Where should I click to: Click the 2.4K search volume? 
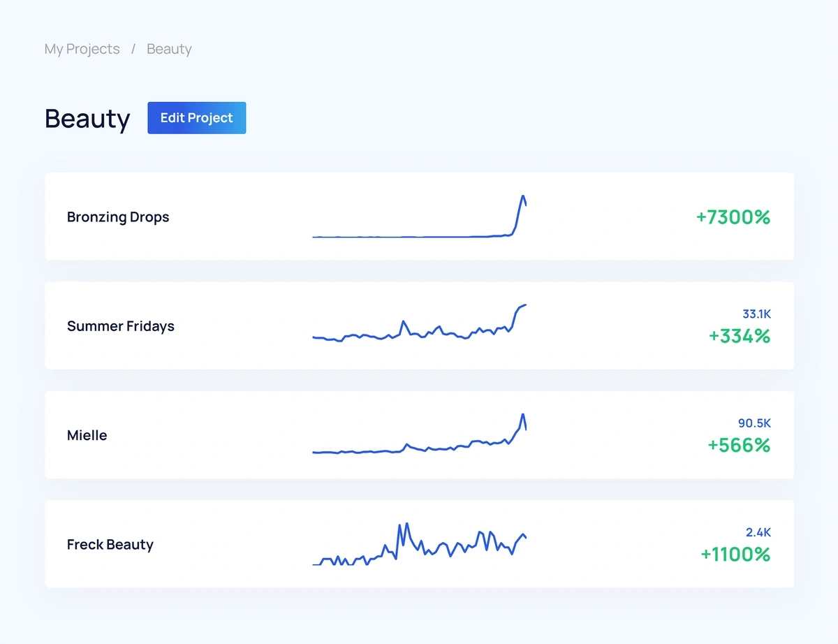point(758,532)
